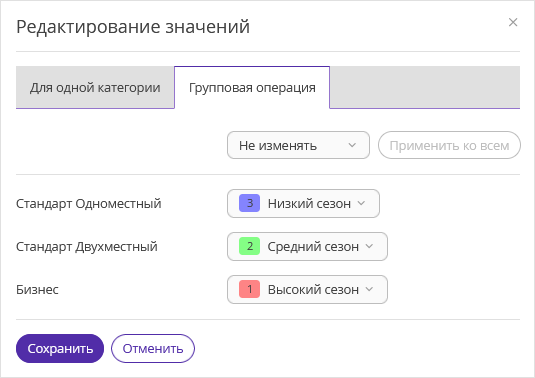Click the chevron arrow beside Высокий сезон

click(x=370, y=289)
